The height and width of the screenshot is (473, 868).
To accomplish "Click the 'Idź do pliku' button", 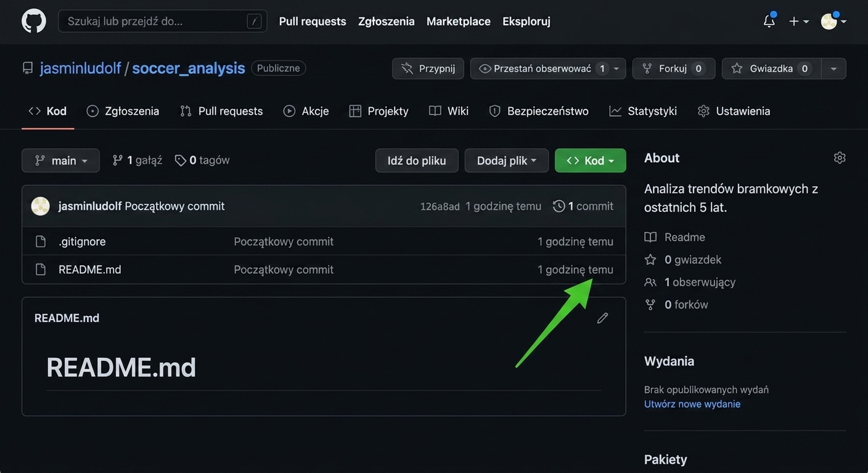I will pos(417,160).
